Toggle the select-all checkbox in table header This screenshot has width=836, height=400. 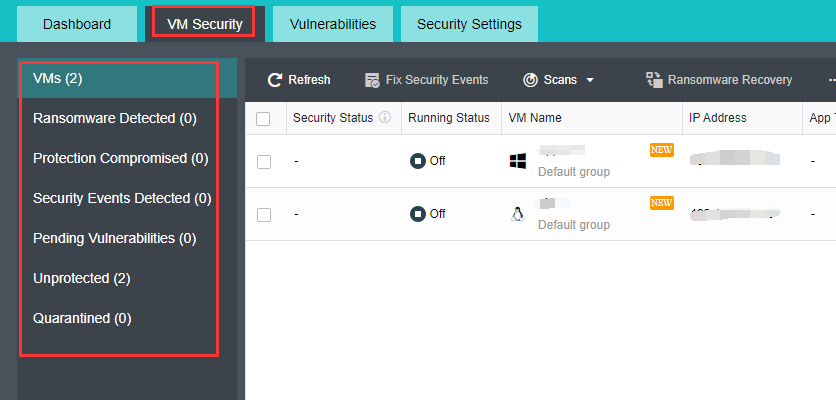pos(264,119)
